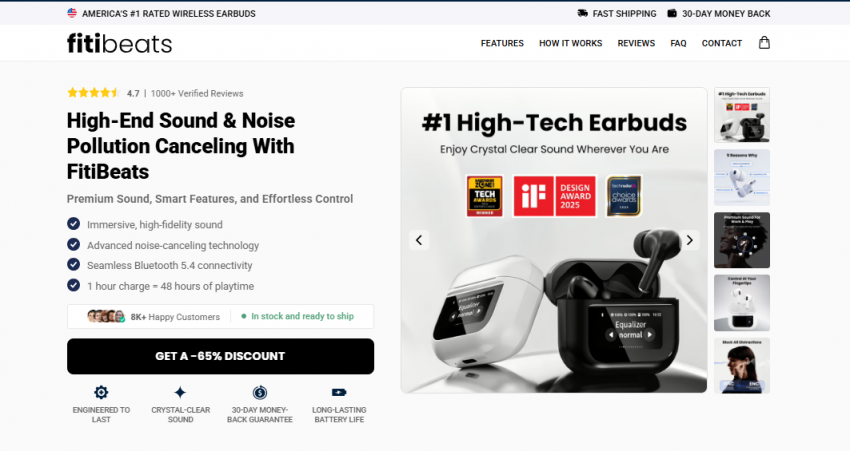850x451 pixels.
Task: Open the shopping bag cart icon
Action: 764,43
